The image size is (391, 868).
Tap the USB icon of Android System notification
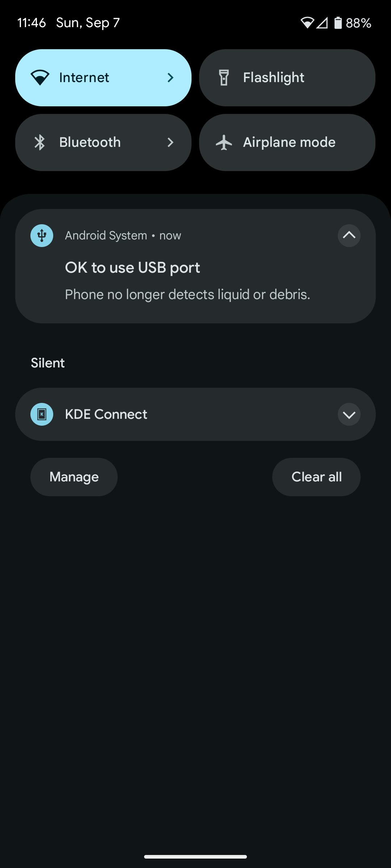pos(42,235)
